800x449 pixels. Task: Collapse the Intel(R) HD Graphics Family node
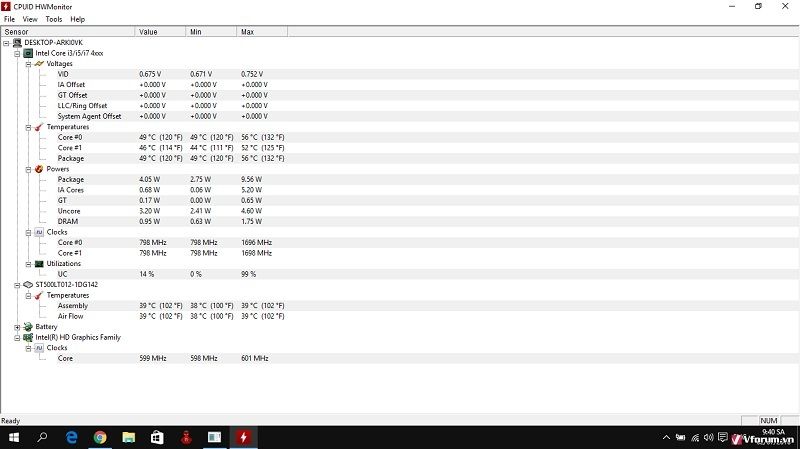(17, 338)
